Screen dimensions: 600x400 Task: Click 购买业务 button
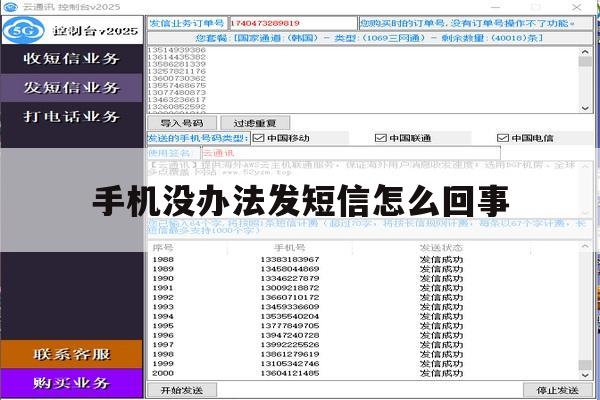pyautogui.click(x=72, y=383)
